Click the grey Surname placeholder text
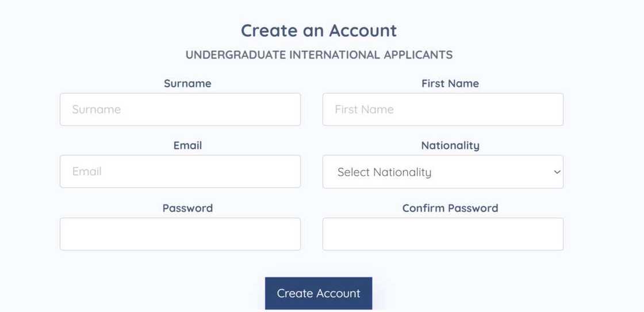 point(96,109)
